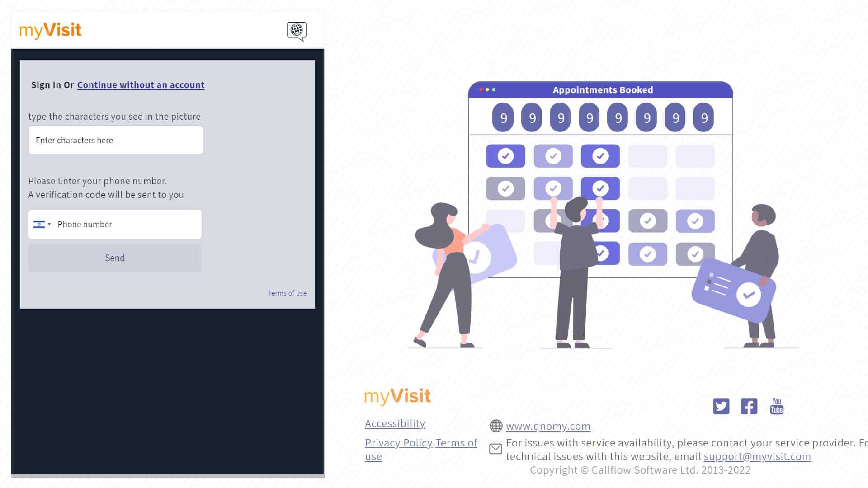Click the email envelope icon in footer
Image resolution: width=868 pixels, height=488 pixels.
pos(495,449)
